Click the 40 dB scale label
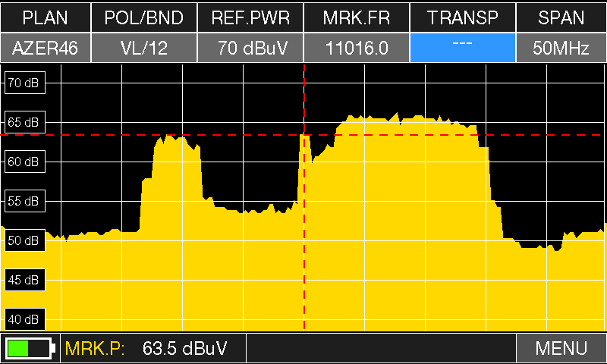The image size is (607, 364). 25,319
